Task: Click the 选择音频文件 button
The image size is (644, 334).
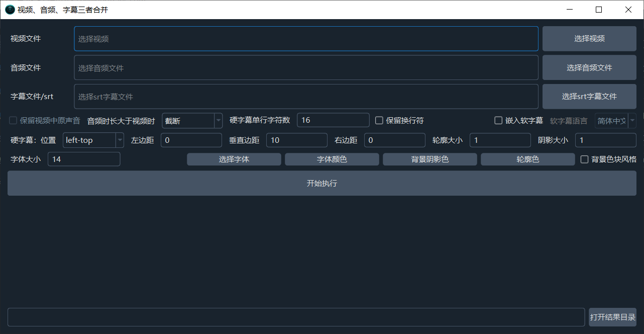Action: coord(589,68)
